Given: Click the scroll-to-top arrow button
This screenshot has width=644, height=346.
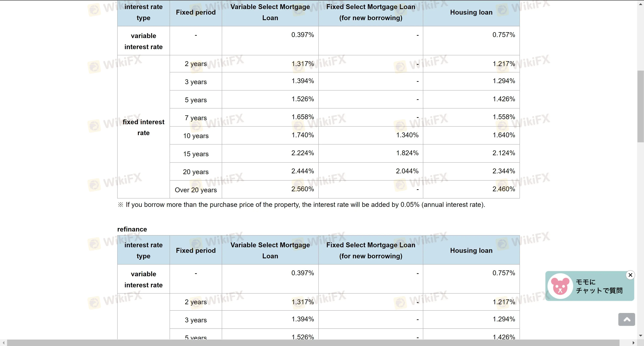Looking at the screenshot, I should pyautogui.click(x=627, y=320).
